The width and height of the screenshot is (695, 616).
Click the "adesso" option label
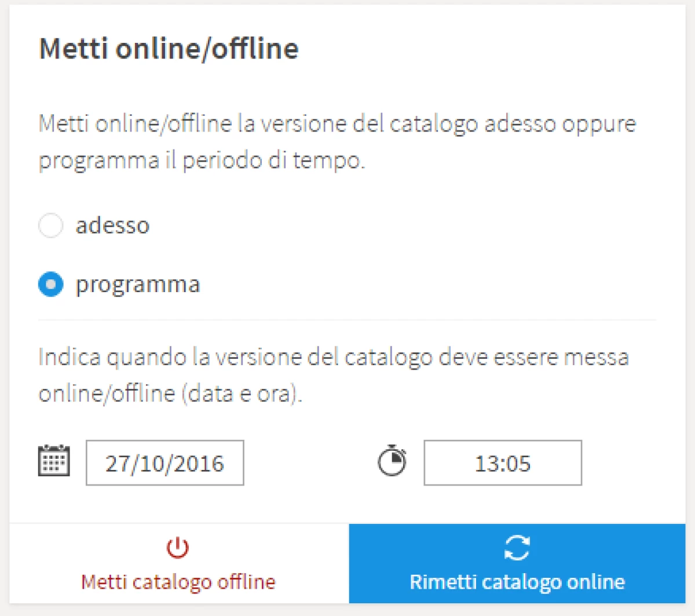coord(112,225)
